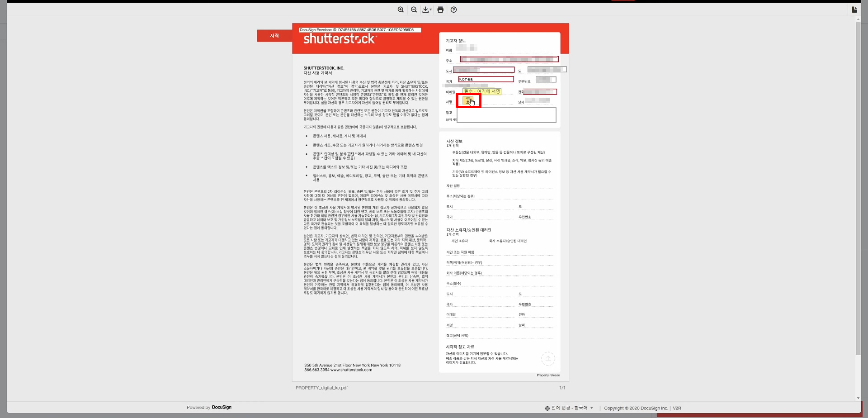The width and height of the screenshot is (868, 418).
Task: Click the globe icon by 언어 변경
Action: tap(547, 408)
